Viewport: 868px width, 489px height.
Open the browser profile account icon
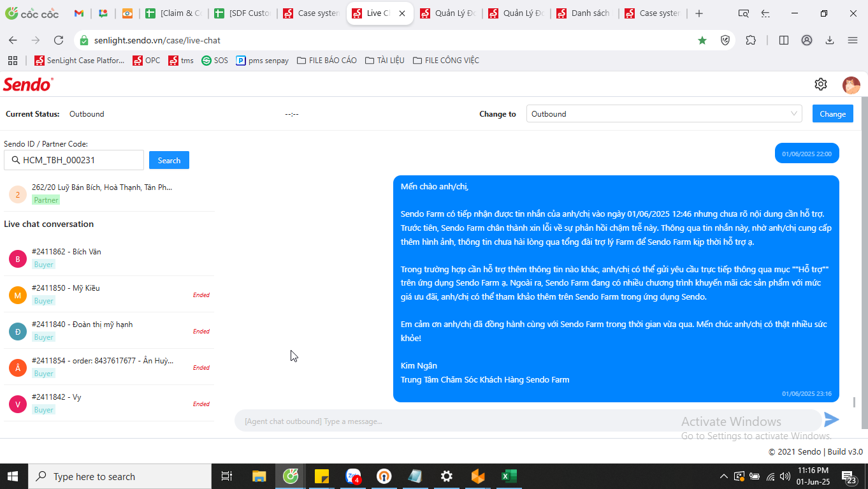click(807, 40)
